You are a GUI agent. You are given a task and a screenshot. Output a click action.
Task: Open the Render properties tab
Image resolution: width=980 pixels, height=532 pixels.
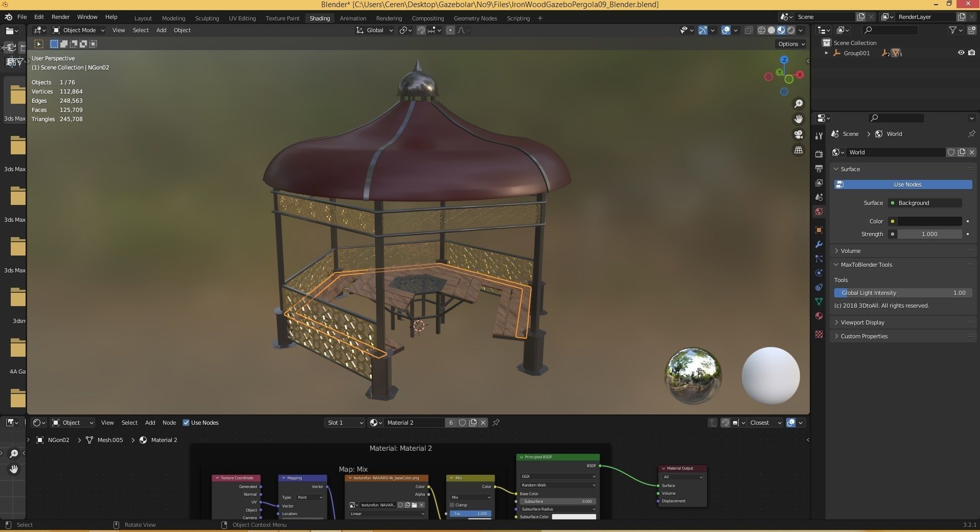[x=819, y=154]
